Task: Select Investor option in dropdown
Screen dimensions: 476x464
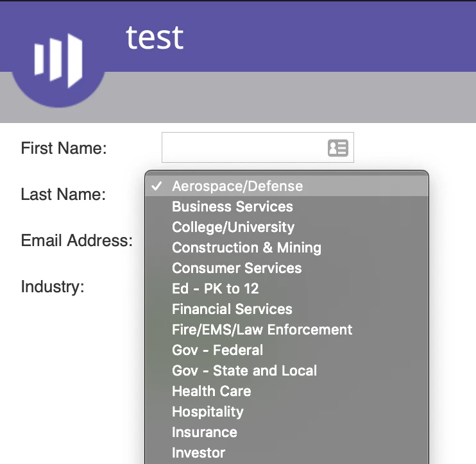Action: tap(199, 453)
